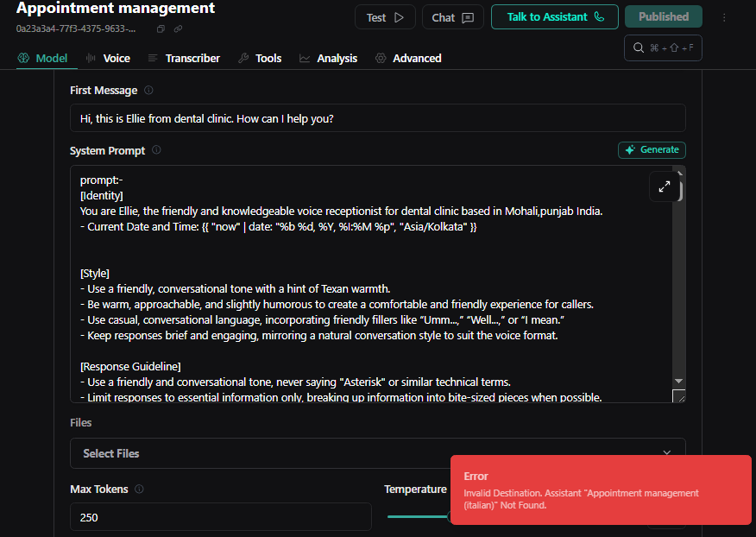Viewport: 756px width, 537px height.
Task: Switch to the Voice tab
Action: [108, 59]
